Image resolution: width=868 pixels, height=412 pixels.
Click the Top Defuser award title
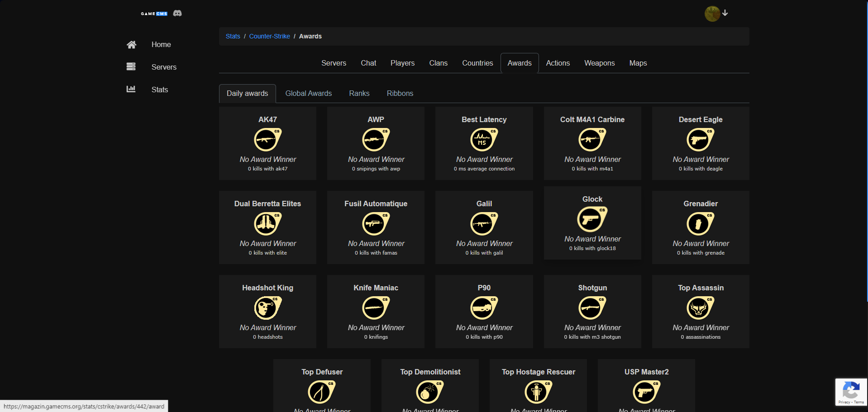click(x=322, y=372)
